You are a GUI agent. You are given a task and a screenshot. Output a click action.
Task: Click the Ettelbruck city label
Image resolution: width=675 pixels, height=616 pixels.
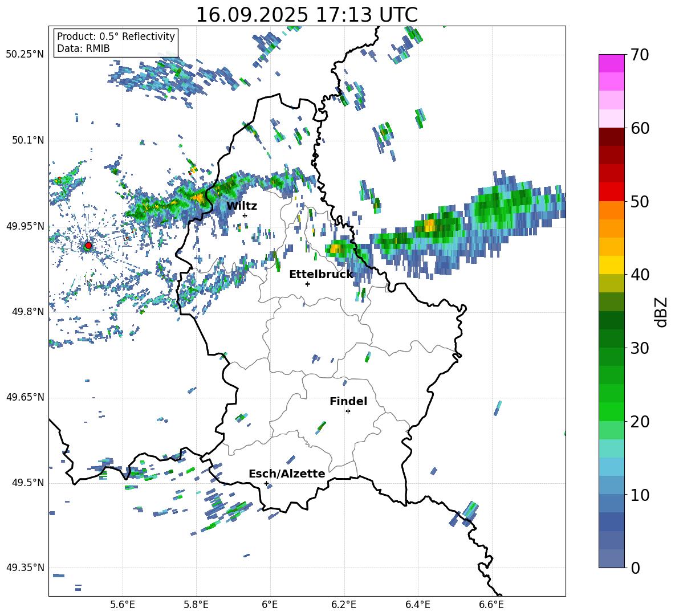click(x=321, y=274)
